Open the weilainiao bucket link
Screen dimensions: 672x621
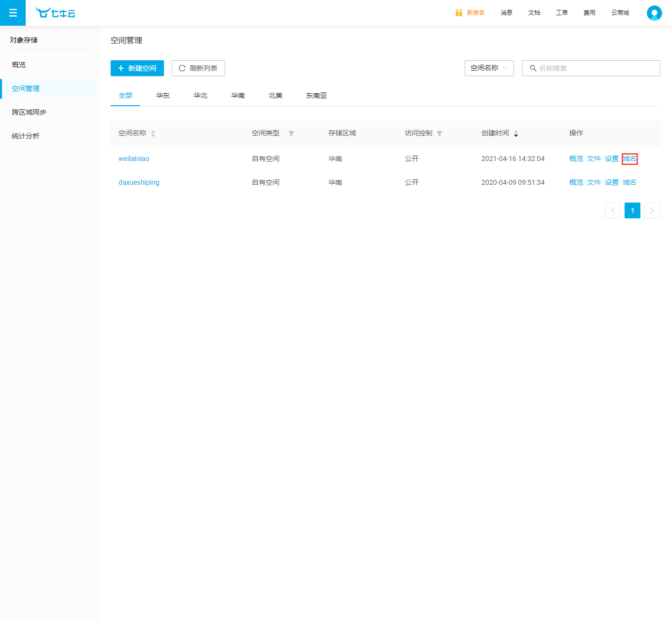coord(134,159)
